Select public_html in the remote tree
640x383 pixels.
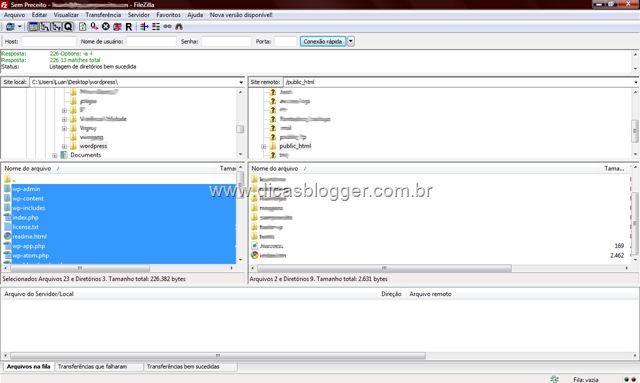click(x=295, y=146)
